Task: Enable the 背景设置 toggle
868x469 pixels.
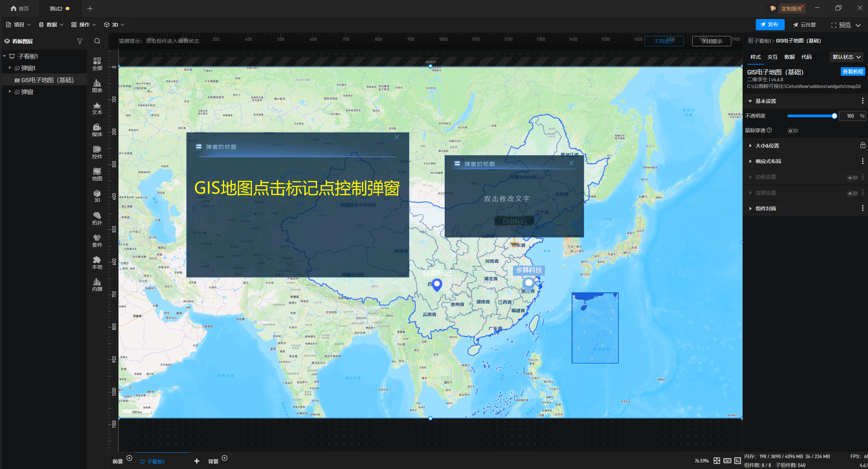Action: click(x=852, y=193)
